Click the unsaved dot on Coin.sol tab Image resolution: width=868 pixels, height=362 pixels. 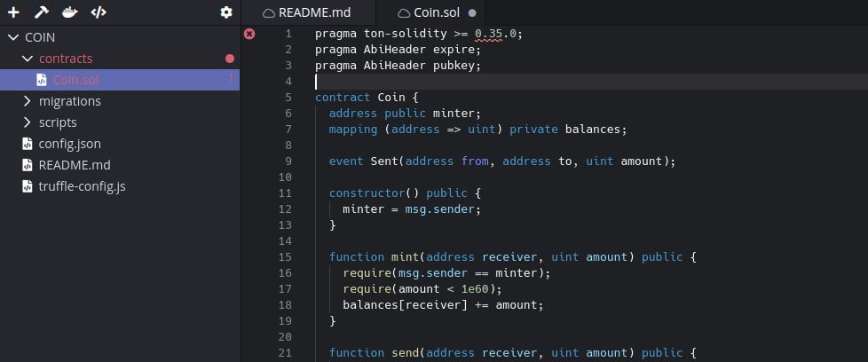click(x=471, y=12)
